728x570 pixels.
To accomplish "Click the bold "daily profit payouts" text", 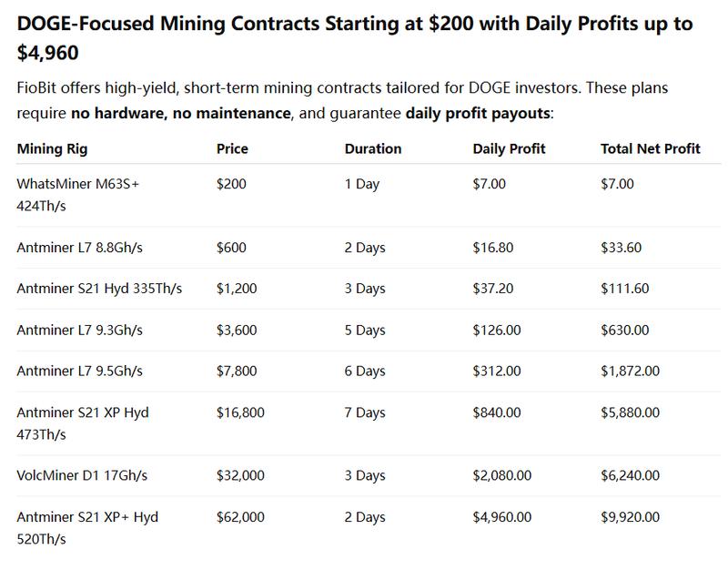I will click(x=477, y=115).
